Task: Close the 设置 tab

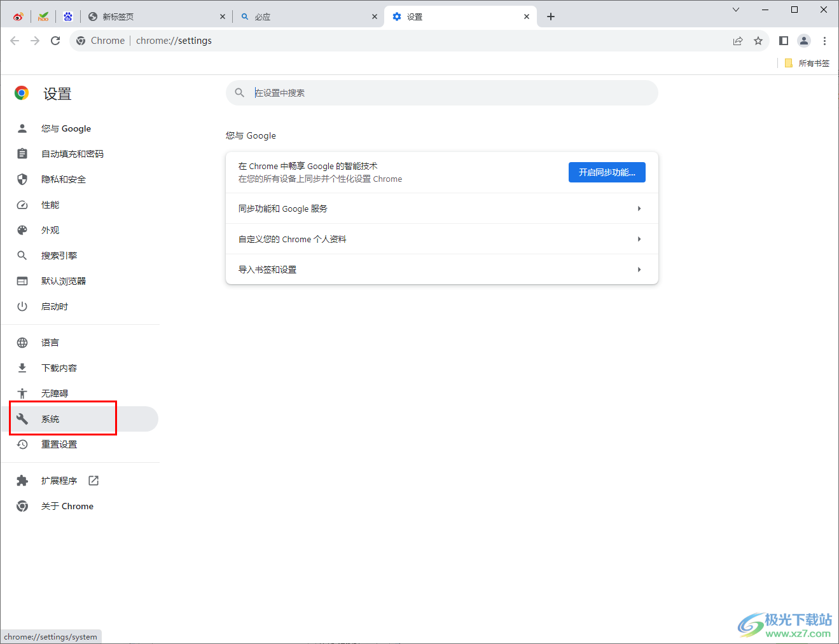Action: click(x=527, y=17)
